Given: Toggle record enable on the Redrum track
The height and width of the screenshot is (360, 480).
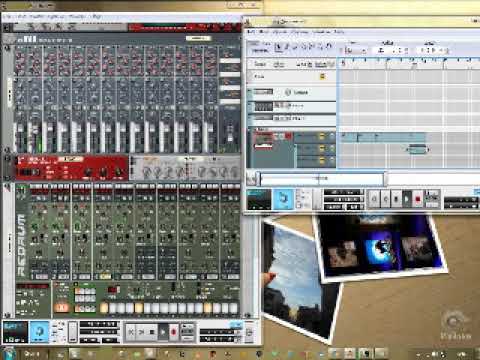Looking at the screenshot, I should 288,136.
